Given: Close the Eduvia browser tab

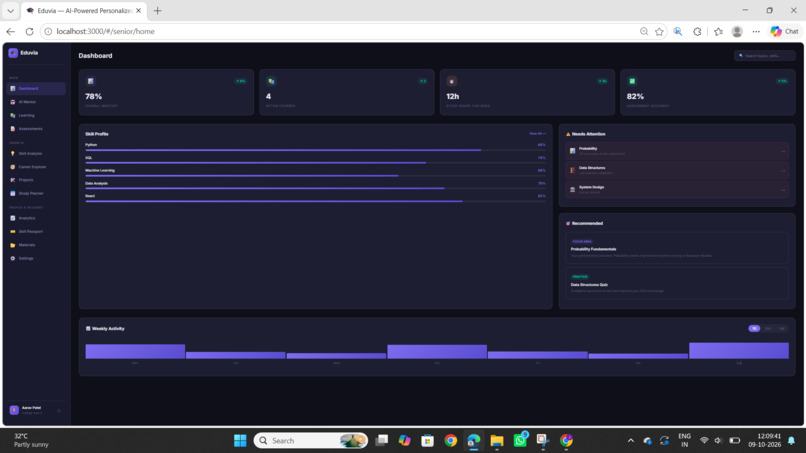Looking at the screenshot, I should click(x=138, y=10).
